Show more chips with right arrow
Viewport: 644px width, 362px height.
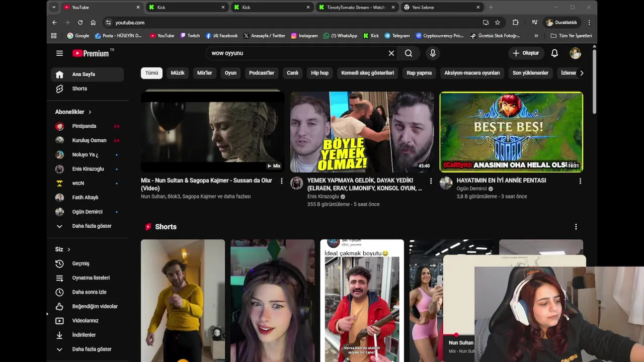(582, 73)
